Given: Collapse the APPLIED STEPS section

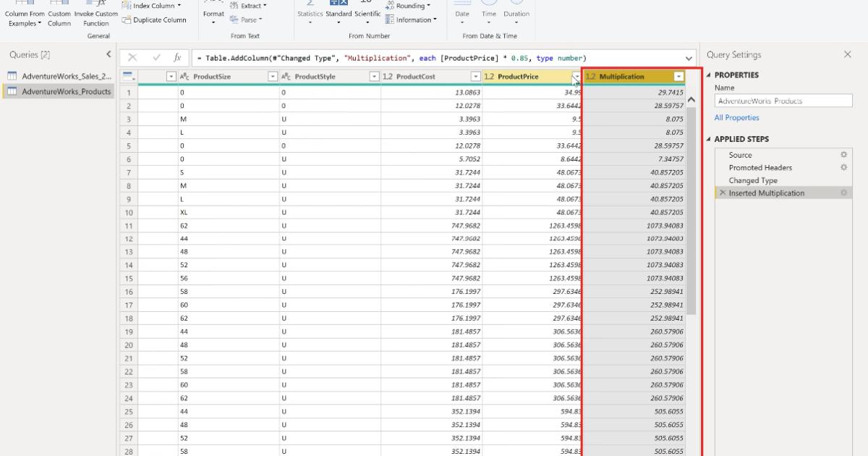Looking at the screenshot, I should click(x=709, y=138).
